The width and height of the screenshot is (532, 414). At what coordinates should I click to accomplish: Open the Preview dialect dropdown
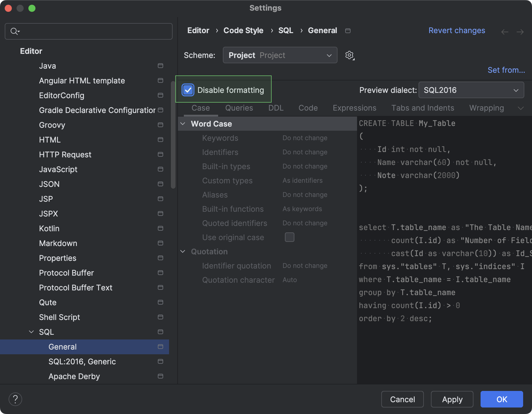471,90
